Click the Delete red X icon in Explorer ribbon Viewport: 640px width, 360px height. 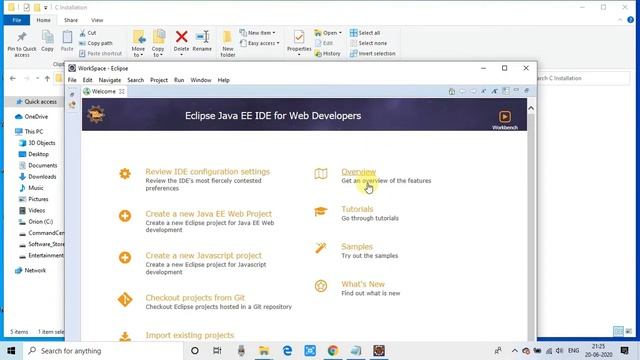pyautogui.click(x=182, y=37)
